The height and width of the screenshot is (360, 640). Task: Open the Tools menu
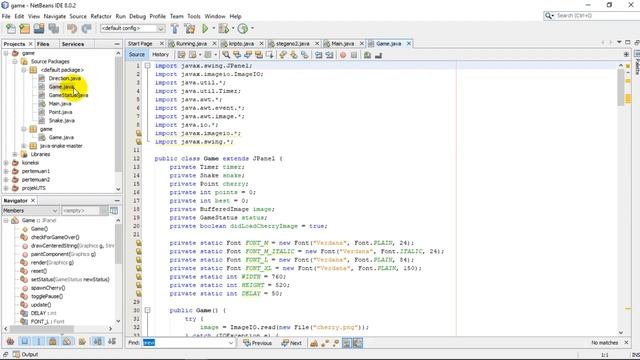194,16
